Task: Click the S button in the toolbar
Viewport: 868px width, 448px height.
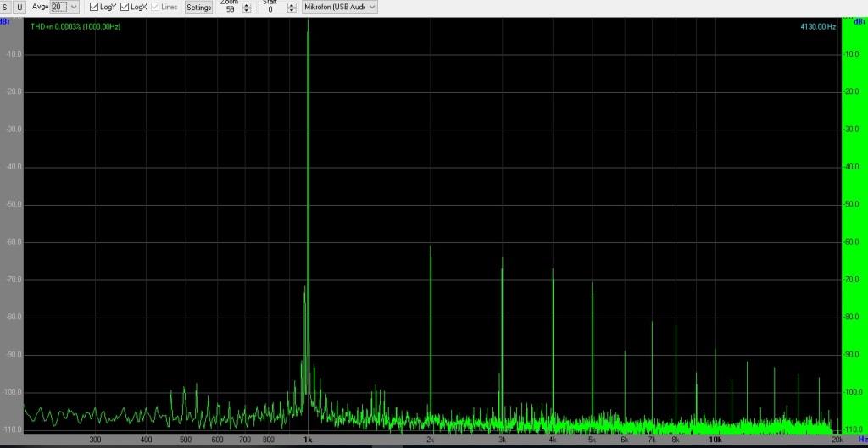Action: point(6,7)
